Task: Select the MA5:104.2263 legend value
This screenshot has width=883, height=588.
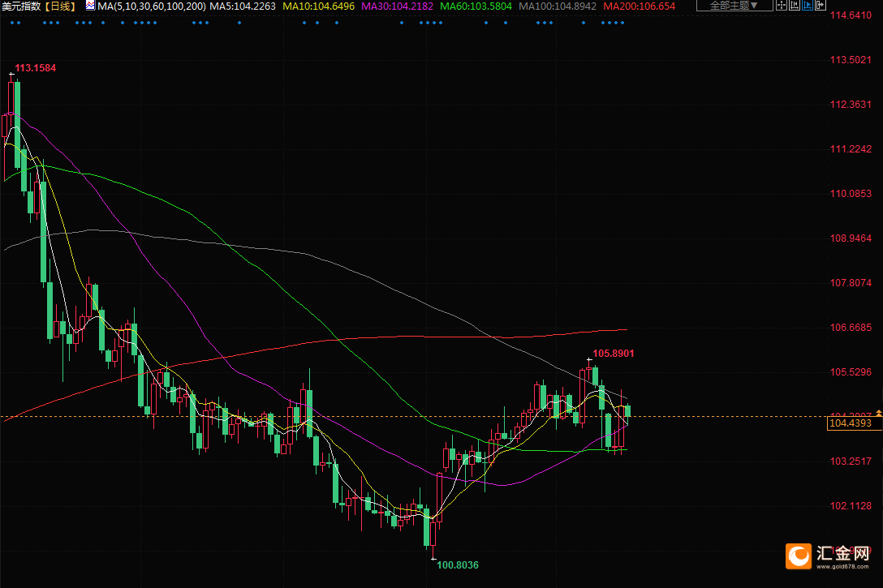Action: point(243,6)
